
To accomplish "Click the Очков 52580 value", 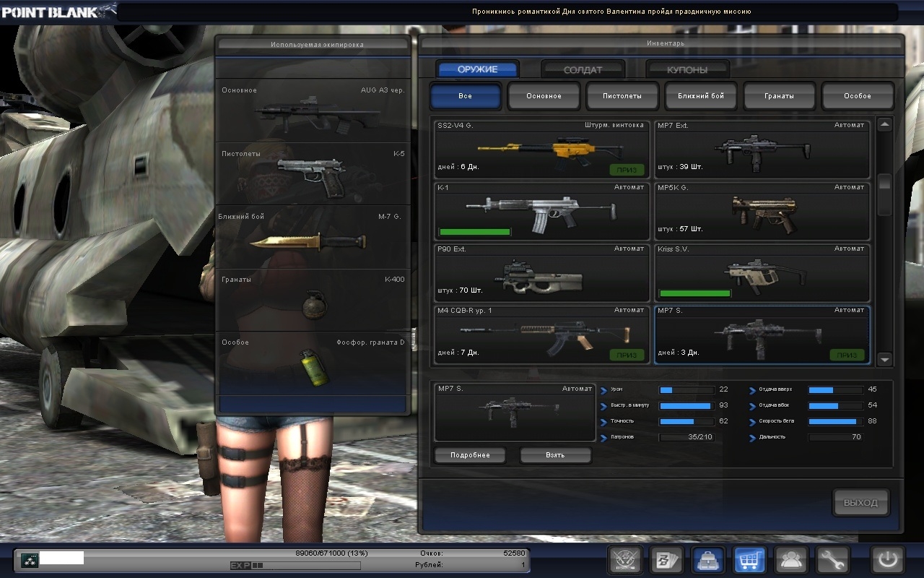I will click(514, 553).
